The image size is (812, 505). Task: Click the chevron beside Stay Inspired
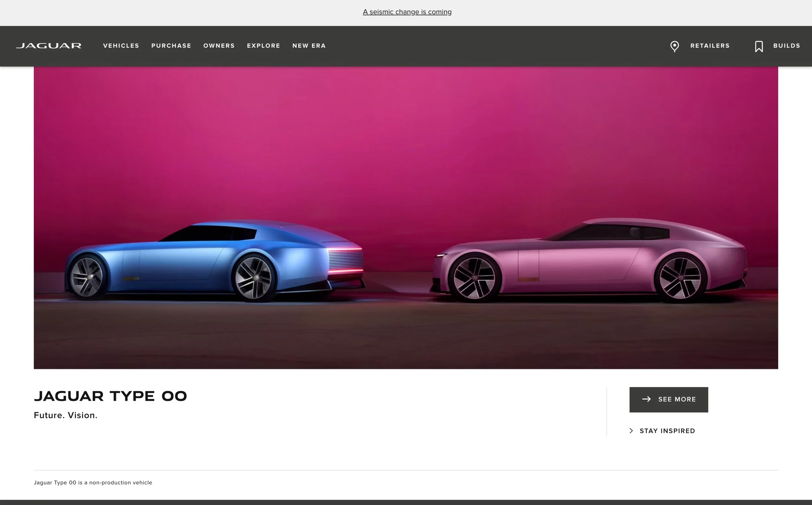[631, 431]
